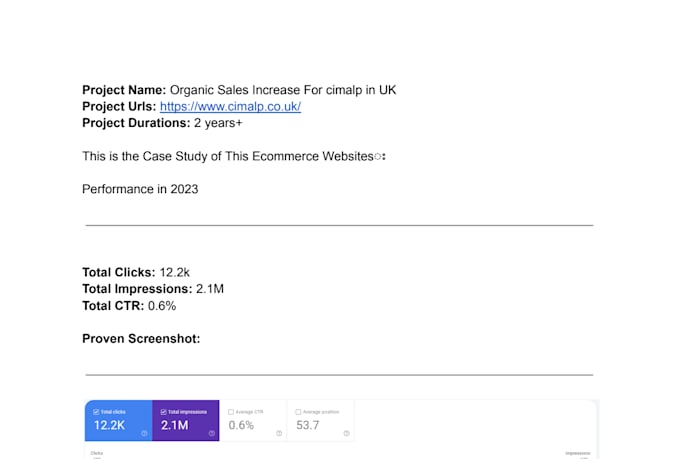The image size is (680, 459).
Task: Enable the Average position checkbox
Action: [298, 412]
